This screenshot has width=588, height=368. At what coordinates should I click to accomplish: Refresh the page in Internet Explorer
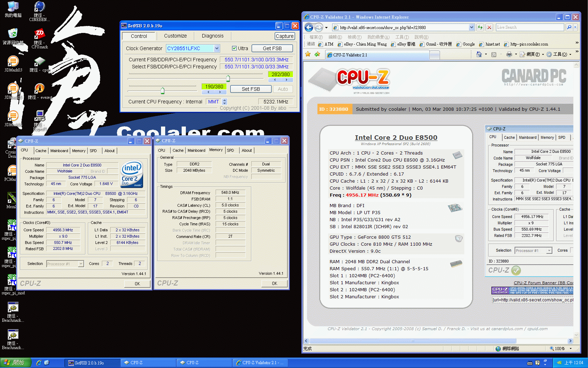click(480, 27)
